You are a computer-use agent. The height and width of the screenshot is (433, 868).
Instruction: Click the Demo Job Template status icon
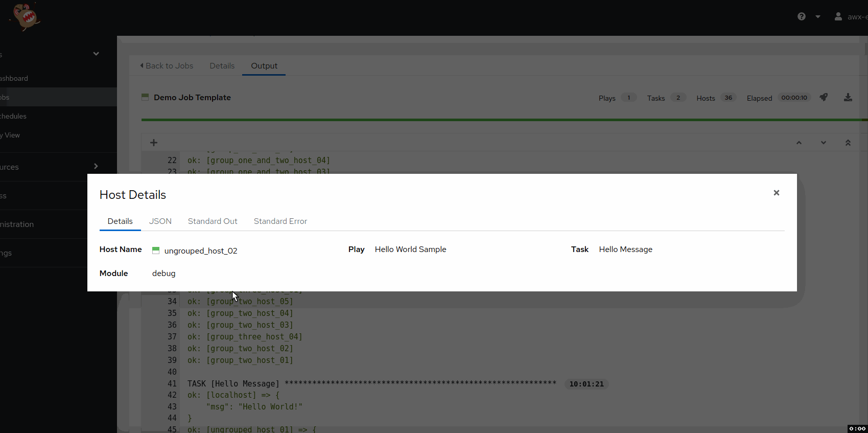[x=145, y=97]
